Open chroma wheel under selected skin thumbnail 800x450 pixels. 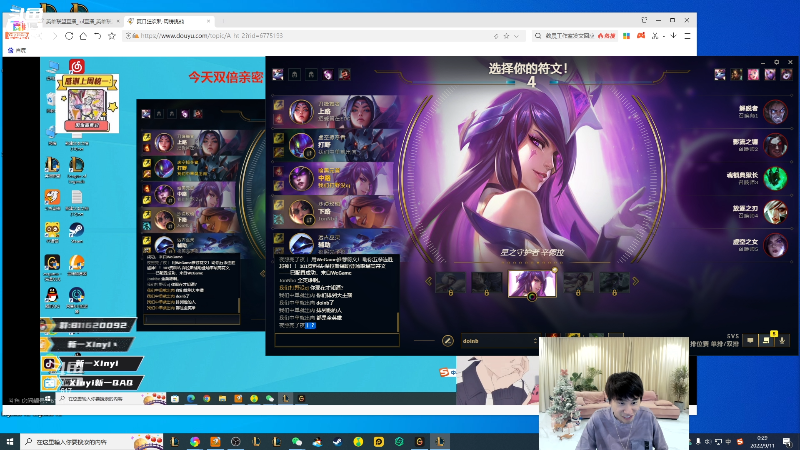(532, 297)
